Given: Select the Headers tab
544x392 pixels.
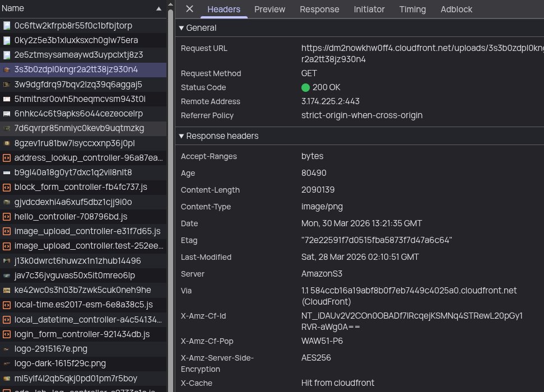Looking at the screenshot, I should (224, 10).
